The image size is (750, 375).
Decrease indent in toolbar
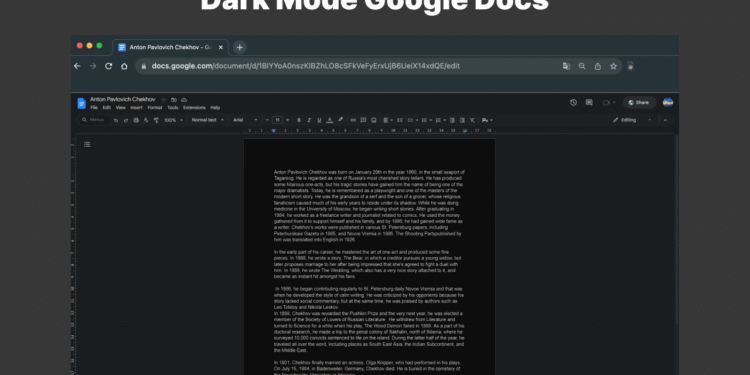coord(452,120)
